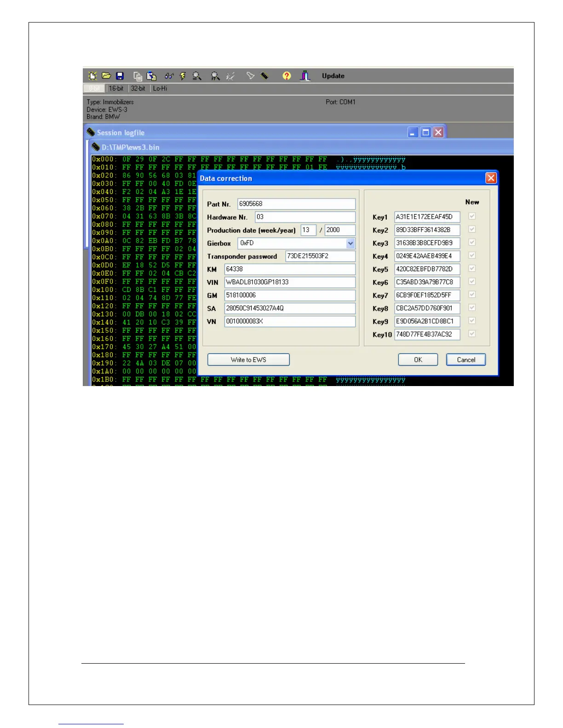Click the Key7 value field
563x728 pixels.
pyautogui.click(x=427, y=295)
